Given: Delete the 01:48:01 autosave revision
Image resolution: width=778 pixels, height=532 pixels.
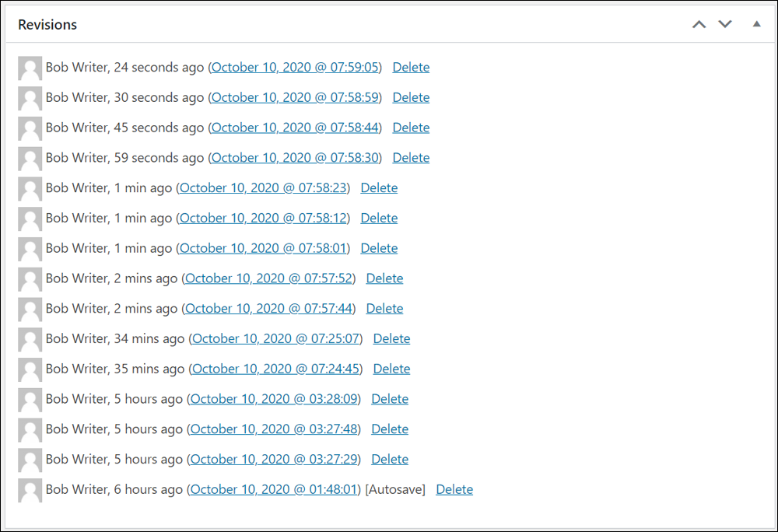Looking at the screenshot, I should tap(454, 490).
